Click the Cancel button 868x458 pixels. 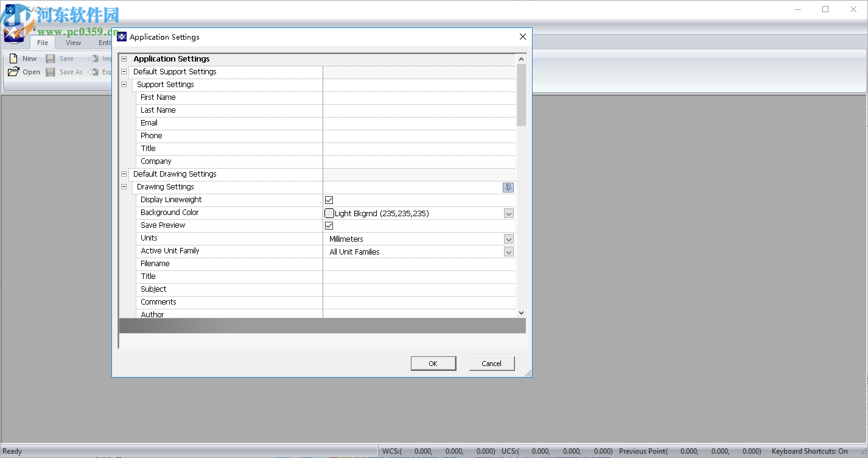[x=492, y=364]
